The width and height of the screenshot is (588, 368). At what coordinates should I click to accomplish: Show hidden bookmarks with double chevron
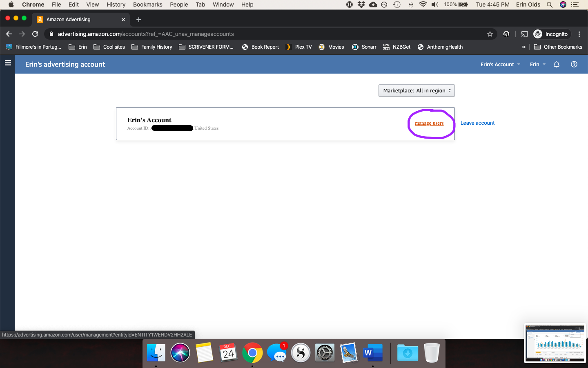[523, 47]
